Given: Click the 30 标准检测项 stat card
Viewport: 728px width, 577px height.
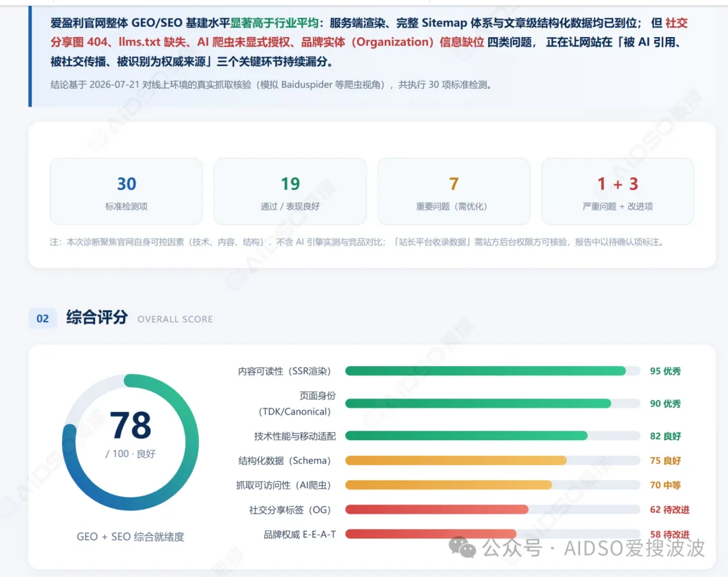Looking at the screenshot, I should tap(126, 191).
